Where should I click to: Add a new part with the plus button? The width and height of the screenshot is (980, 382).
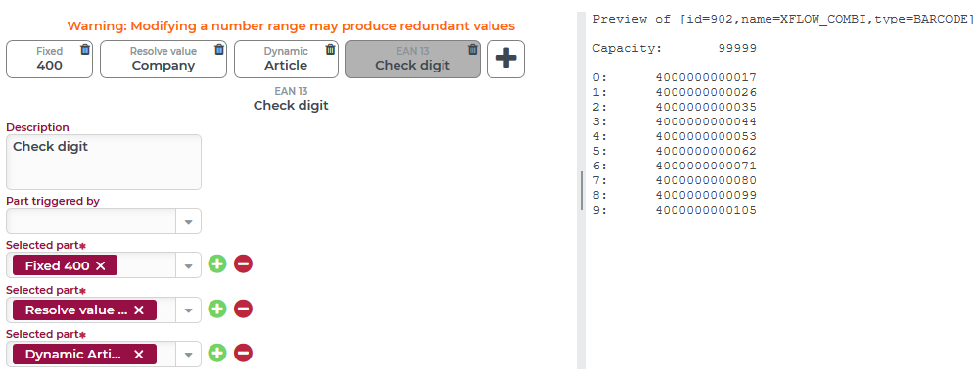click(x=505, y=59)
